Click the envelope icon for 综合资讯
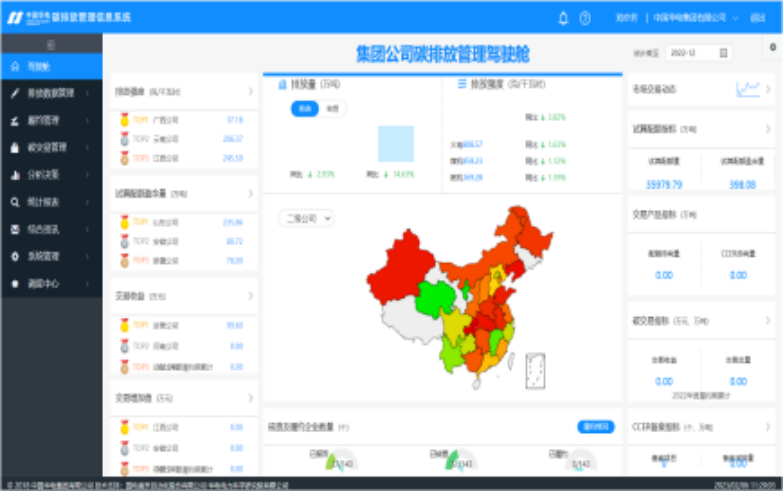 pos(15,229)
